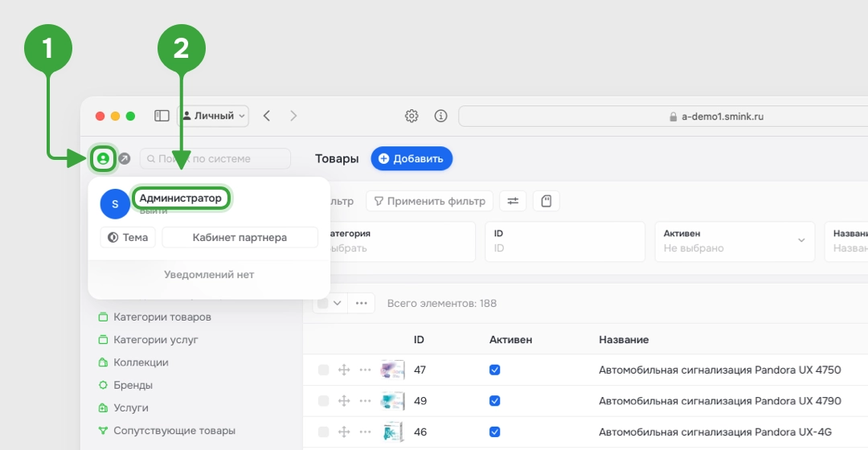Image resolution: width=868 pixels, height=450 pixels.
Task: Open the browser settings gear icon
Action: point(411,116)
